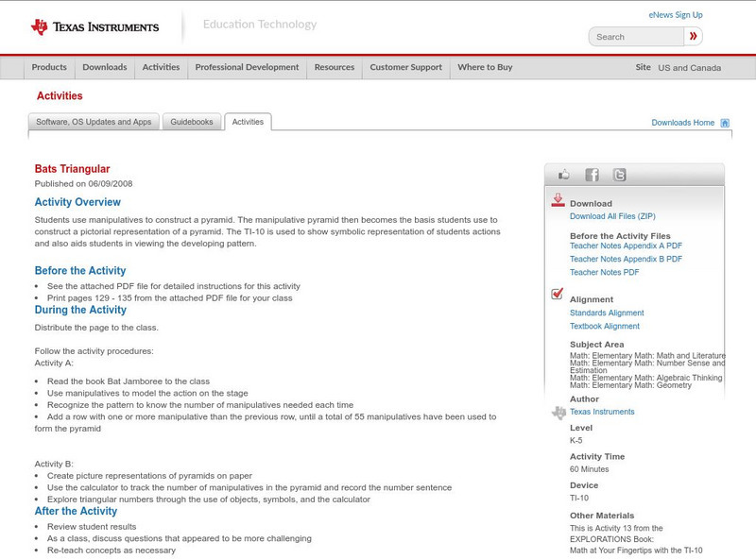The image size is (756, 559).
Task: Open Textbook Alignment link
Action: [605, 327]
